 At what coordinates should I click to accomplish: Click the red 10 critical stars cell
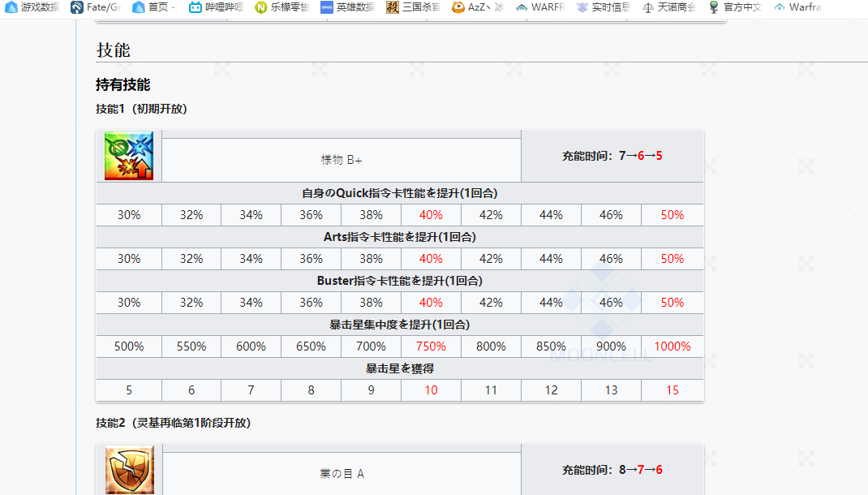[431, 390]
